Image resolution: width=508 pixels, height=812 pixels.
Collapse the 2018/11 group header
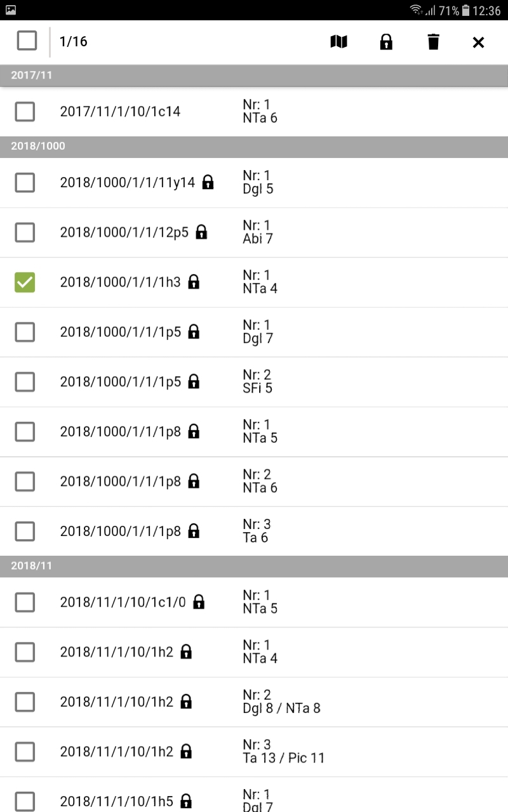coord(254,565)
